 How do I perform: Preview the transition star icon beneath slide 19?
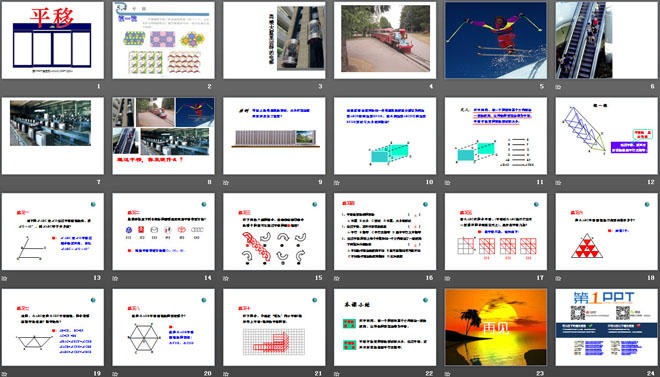(x=4, y=374)
